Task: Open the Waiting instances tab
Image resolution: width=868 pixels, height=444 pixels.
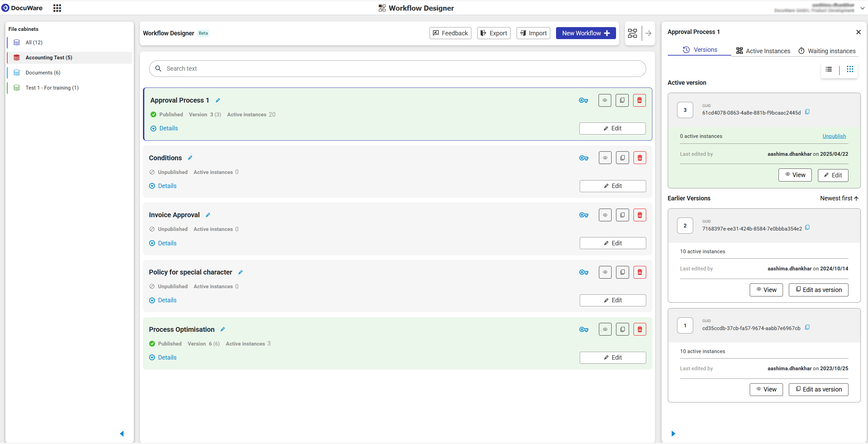Action: pyautogui.click(x=827, y=51)
